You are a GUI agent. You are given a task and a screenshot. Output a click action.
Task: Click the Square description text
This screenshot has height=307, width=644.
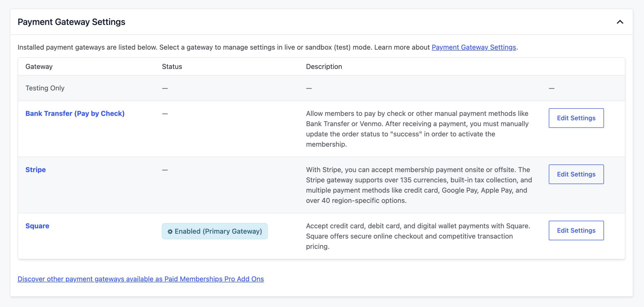click(418, 236)
